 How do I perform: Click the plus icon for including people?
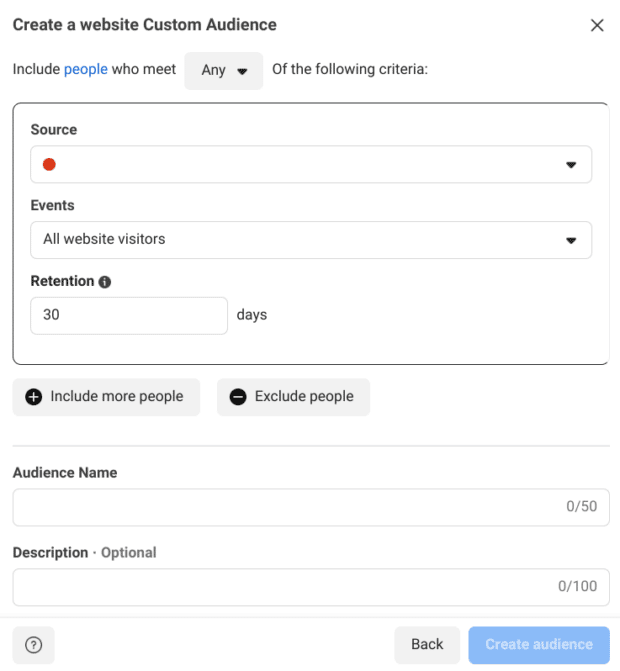point(34,397)
